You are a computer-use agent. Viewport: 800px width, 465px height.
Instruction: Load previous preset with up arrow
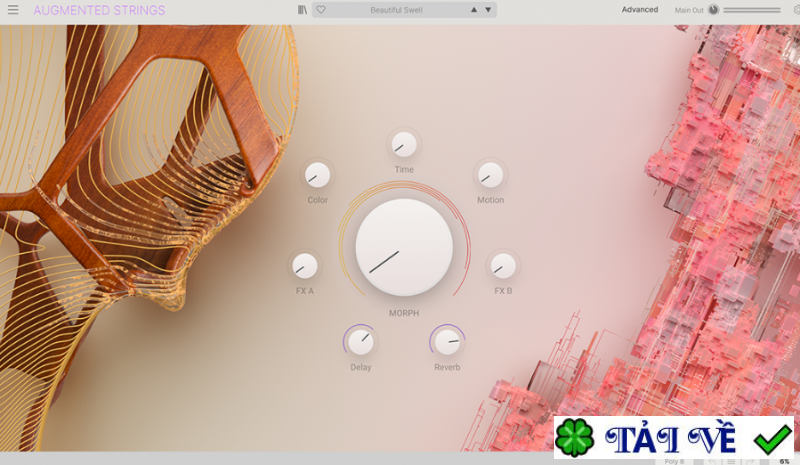coord(474,10)
